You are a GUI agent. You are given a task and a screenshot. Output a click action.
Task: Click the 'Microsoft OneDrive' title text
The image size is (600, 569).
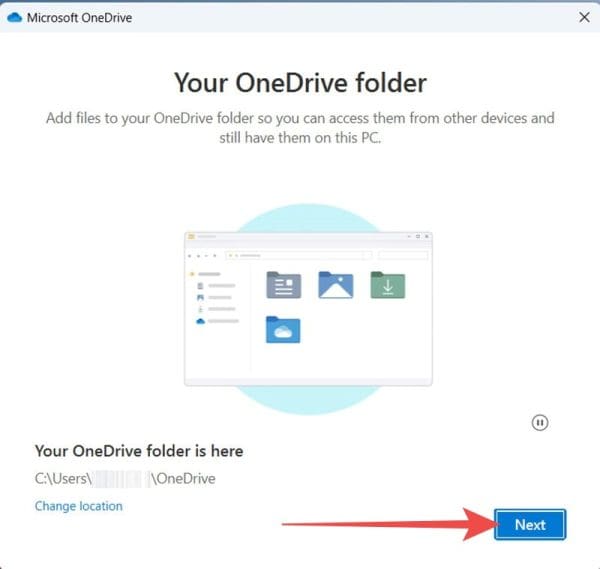pos(79,18)
